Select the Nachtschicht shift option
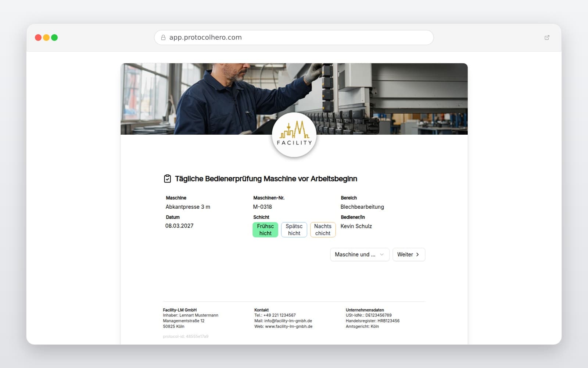 [323, 230]
